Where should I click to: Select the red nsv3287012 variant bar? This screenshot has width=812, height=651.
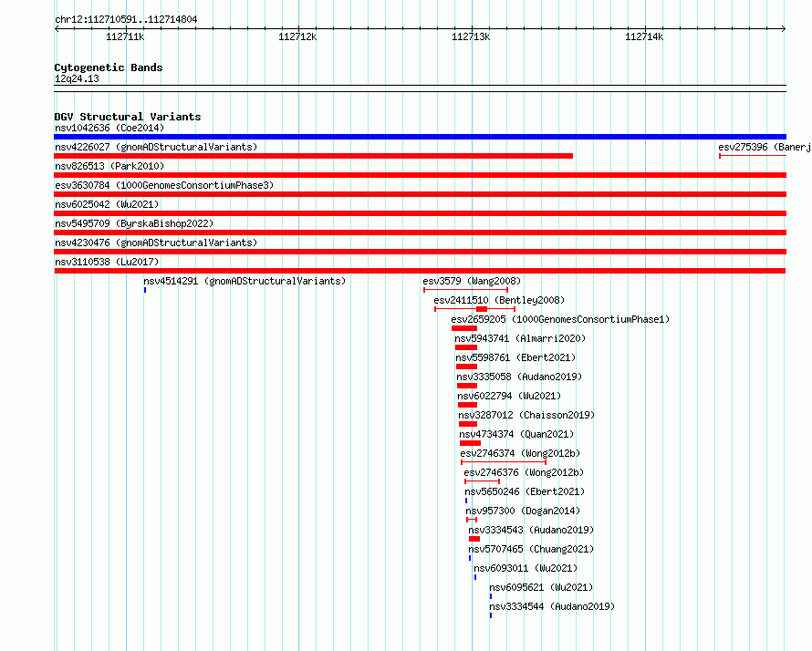(x=468, y=424)
